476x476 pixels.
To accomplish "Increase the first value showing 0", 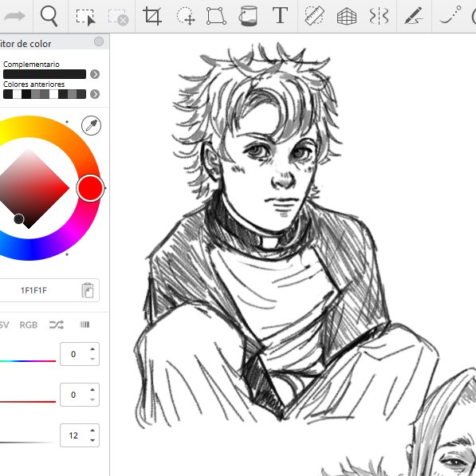I will point(92,349).
